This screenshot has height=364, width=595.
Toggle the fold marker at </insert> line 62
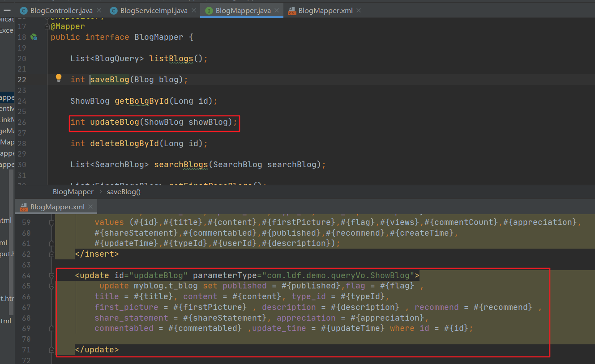[x=52, y=254]
